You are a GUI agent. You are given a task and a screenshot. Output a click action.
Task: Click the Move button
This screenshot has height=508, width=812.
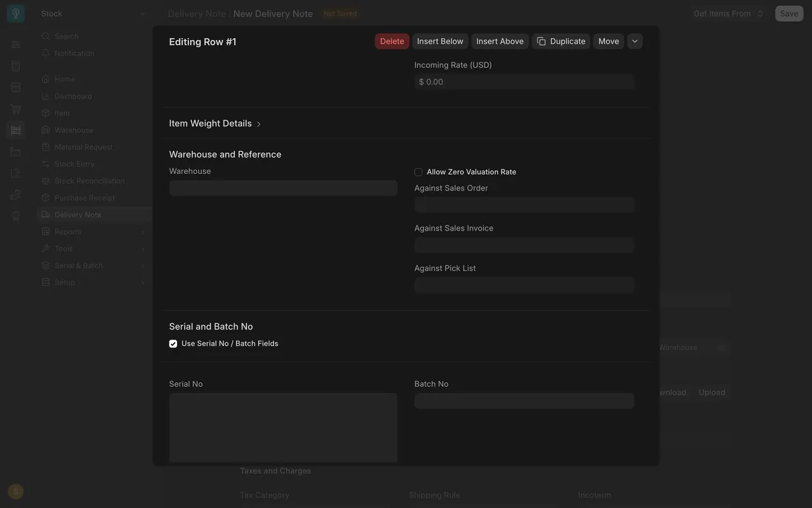(609, 41)
